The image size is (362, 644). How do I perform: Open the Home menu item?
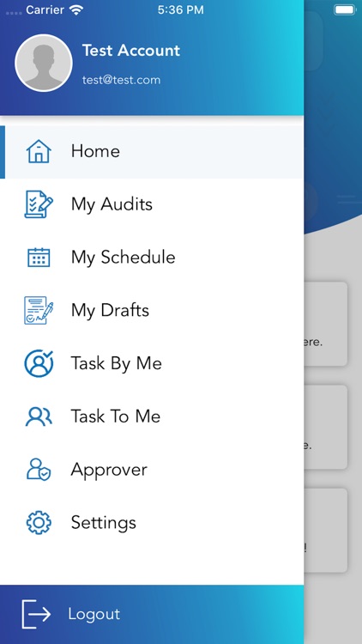(x=152, y=151)
